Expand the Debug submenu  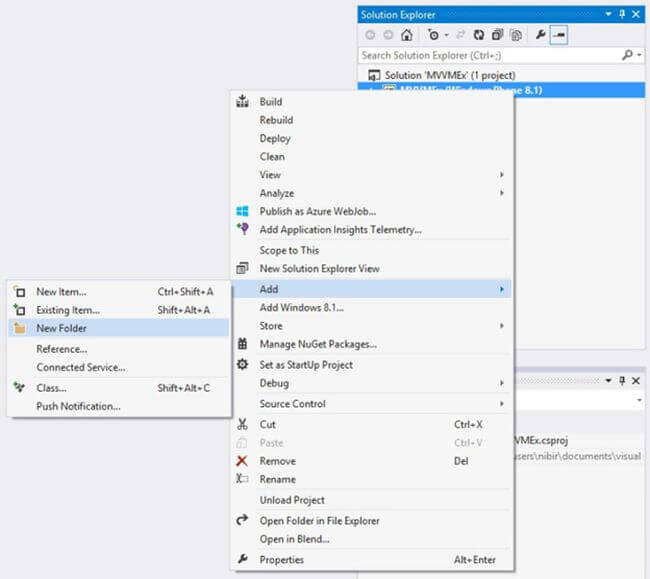[371, 383]
